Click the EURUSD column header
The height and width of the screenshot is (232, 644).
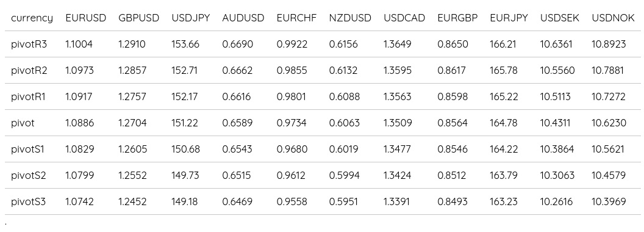pyautogui.click(x=86, y=18)
